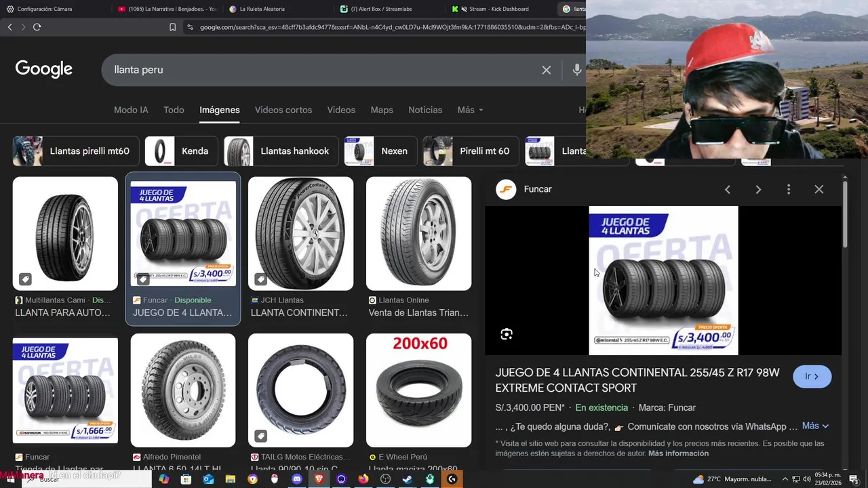Click the microphone voice search icon
The width and height of the screenshot is (868, 488).
(x=577, y=70)
